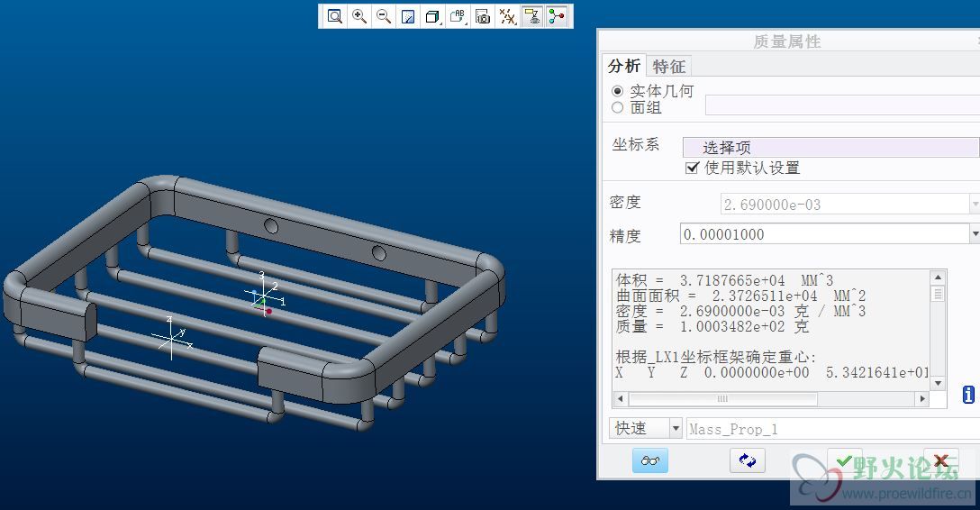Click the blue arrows repeat analysis button

(748, 460)
